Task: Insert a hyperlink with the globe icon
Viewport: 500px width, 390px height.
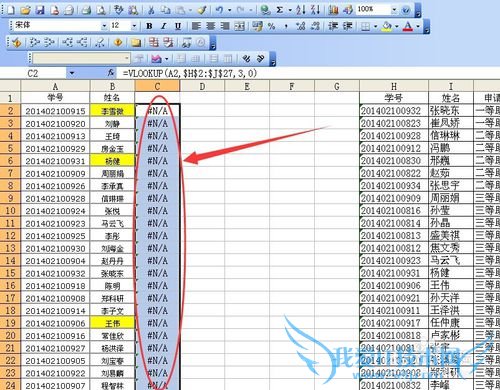Action: (265, 10)
